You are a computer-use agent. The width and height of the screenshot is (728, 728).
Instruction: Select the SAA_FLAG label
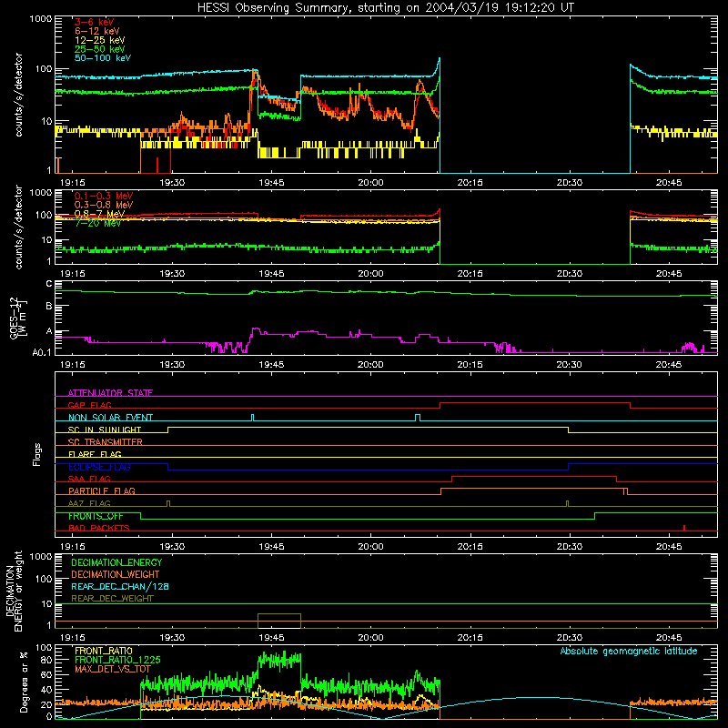pyautogui.click(x=89, y=479)
